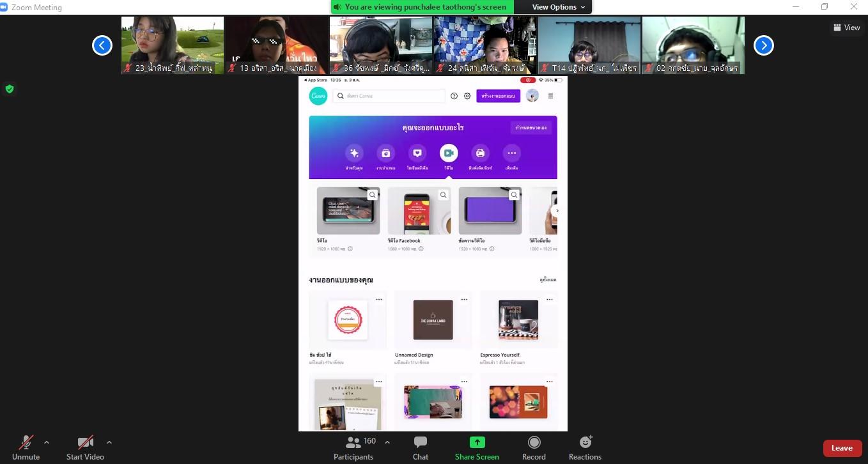Open the ชิม ช้อป ใช้ badge design thumbnail

pos(348,320)
